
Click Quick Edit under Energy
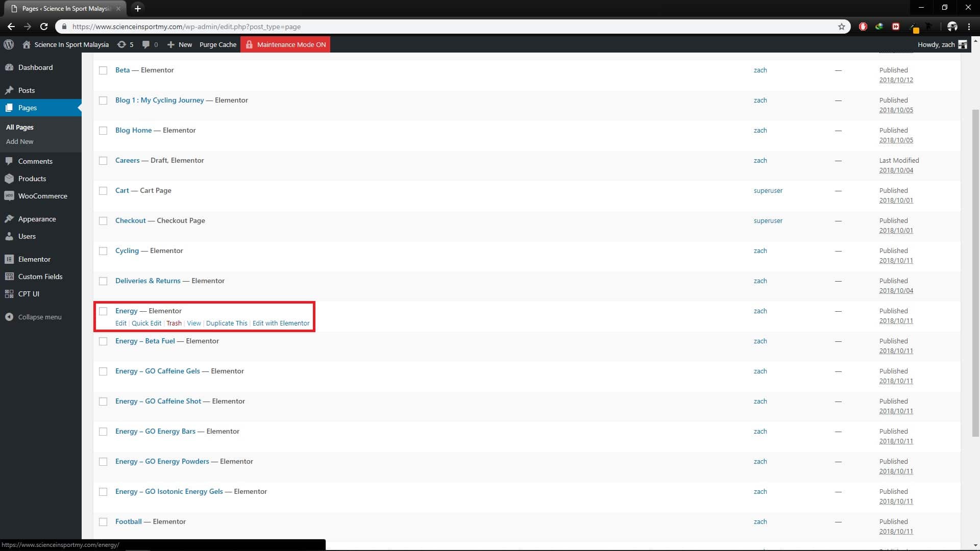(x=146, y=323)
